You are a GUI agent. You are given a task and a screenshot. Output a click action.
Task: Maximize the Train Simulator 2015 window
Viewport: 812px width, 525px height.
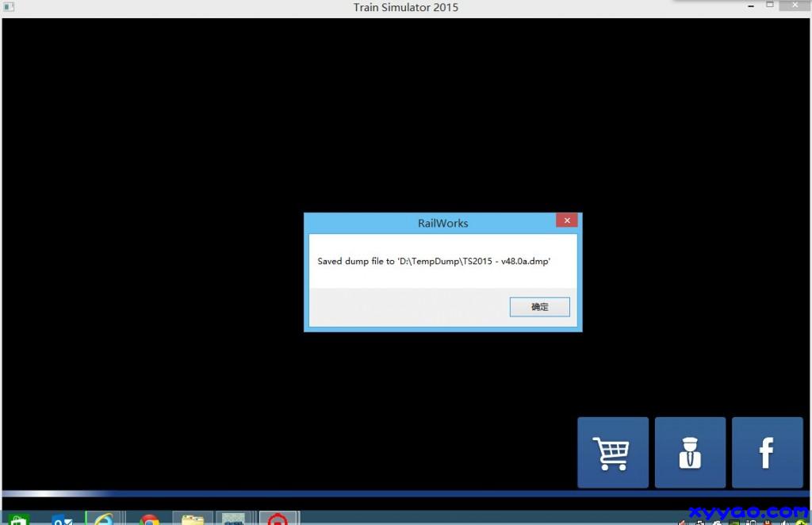[769, 6]
